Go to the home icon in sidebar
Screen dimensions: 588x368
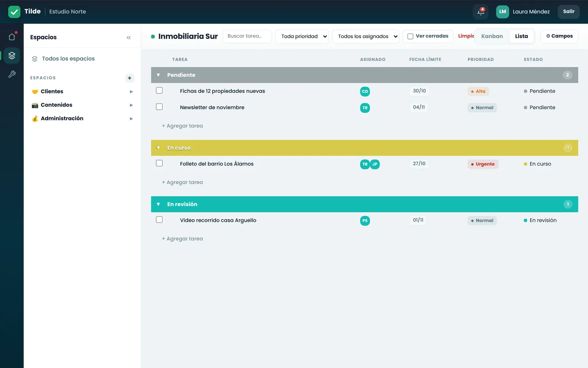coord(12,37)
